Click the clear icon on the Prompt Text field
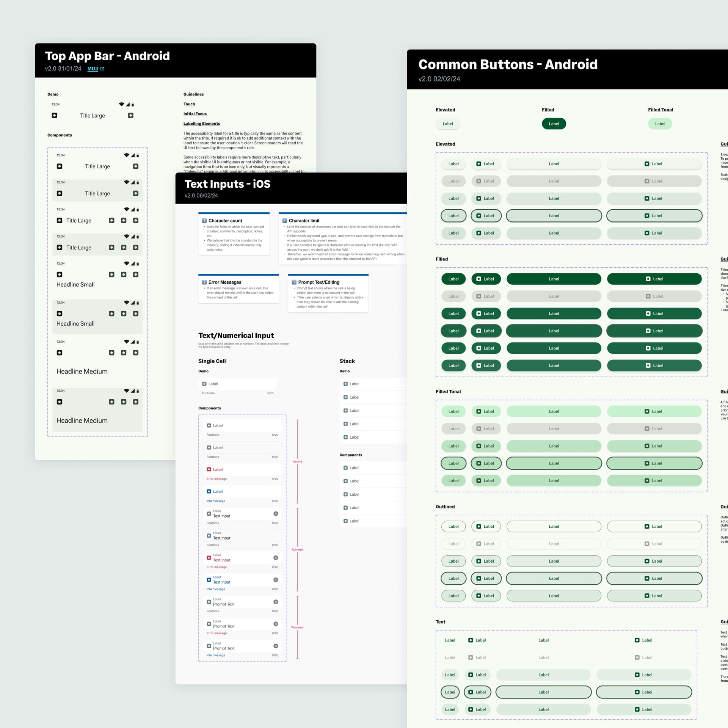The width and height of the screenshot is (728, 728). (x=275, y=602)
